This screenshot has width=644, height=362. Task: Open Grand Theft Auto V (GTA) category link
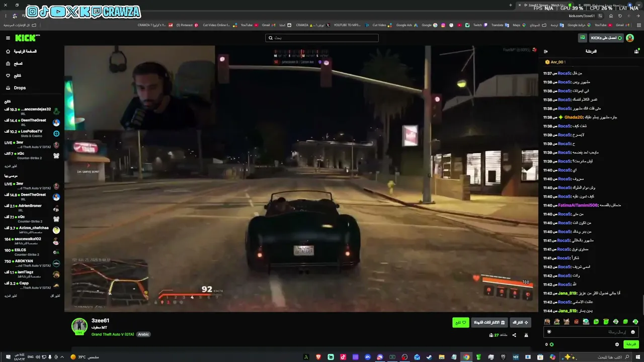[113, 334]
